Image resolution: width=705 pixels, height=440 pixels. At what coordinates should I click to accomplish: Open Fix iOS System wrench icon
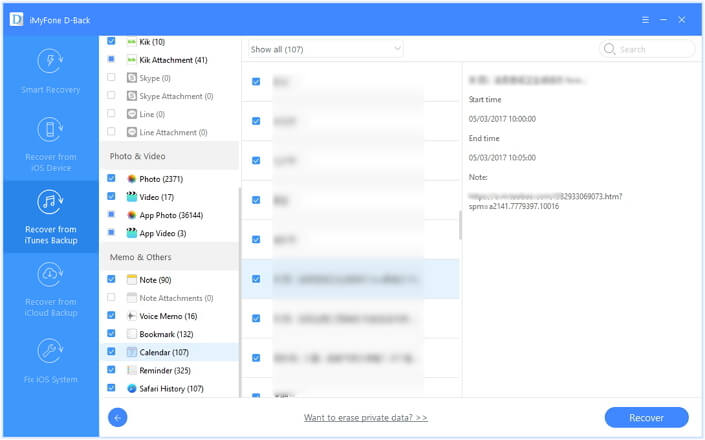[x=50, y=351]
